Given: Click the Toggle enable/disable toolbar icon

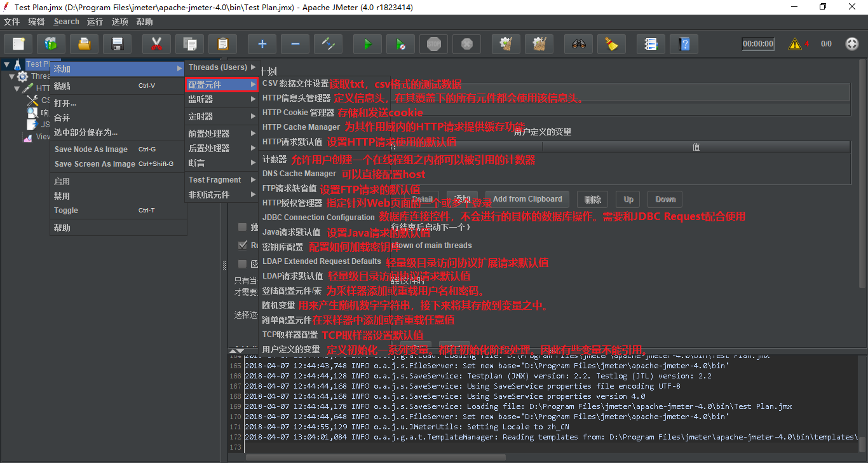Looking at the screenshot, I should click(x=328, y=44).
